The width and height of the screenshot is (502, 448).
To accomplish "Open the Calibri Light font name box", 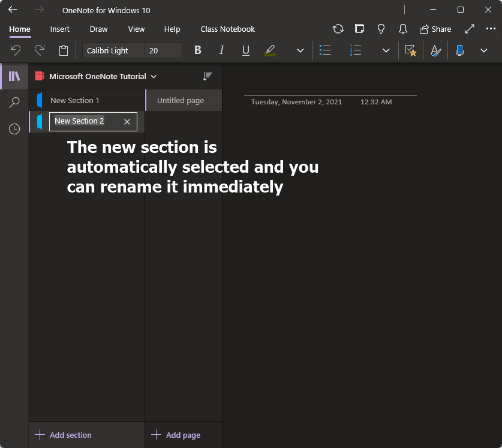I will point(113,50).
